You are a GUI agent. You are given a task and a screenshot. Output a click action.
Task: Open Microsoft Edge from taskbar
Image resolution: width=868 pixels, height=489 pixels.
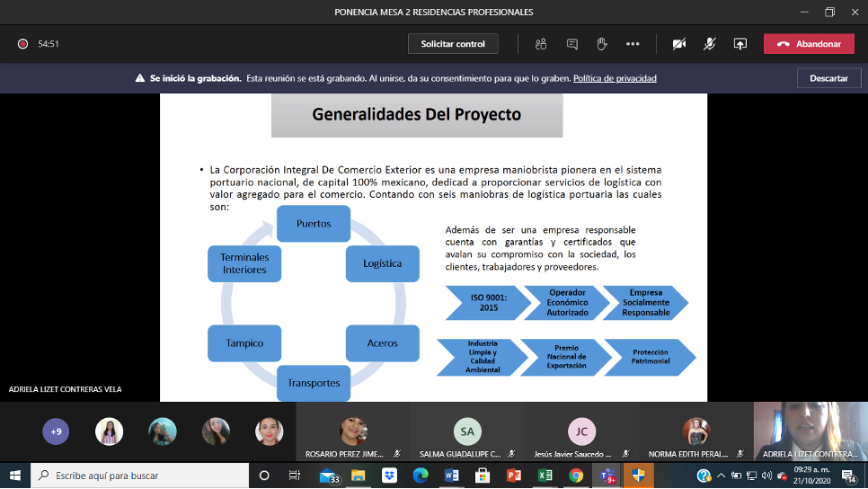point(421,476)
